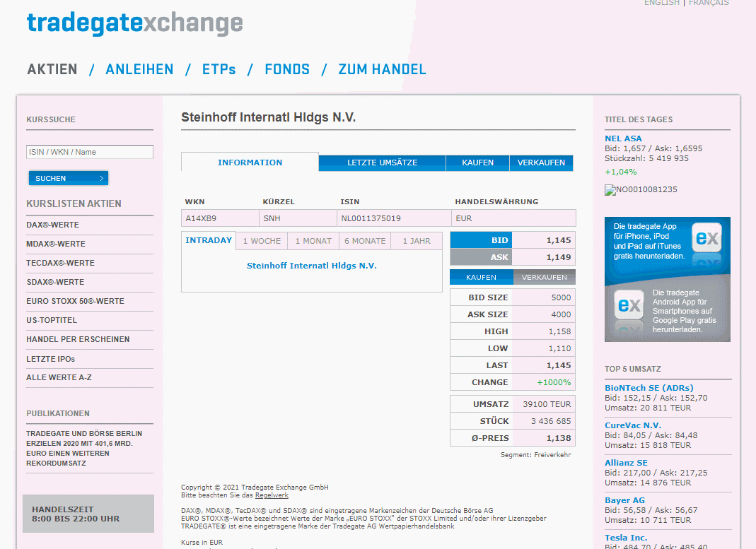Open the AKTIEN menu
This screenshot has width=756, height=549.
(52, 69)
